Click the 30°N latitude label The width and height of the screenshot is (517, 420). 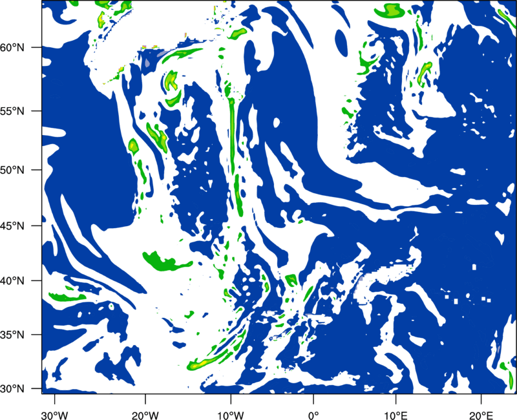pyautogui.click(x=12, y=389)
